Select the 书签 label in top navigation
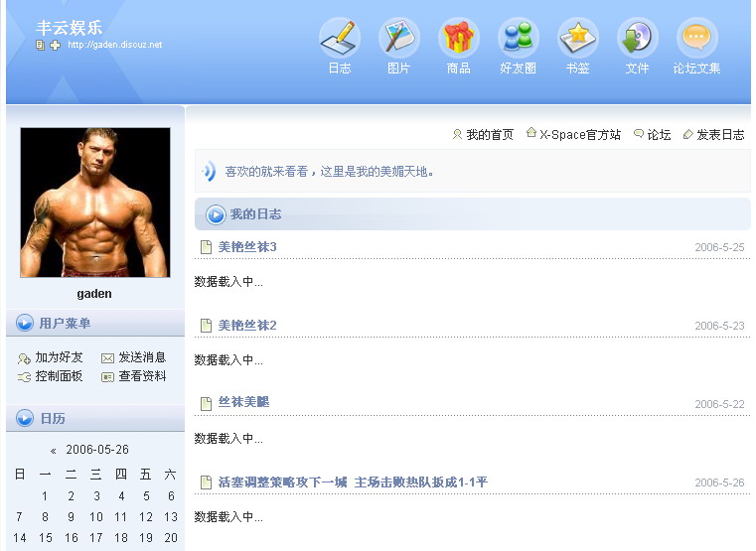 (x=577, y=69)
